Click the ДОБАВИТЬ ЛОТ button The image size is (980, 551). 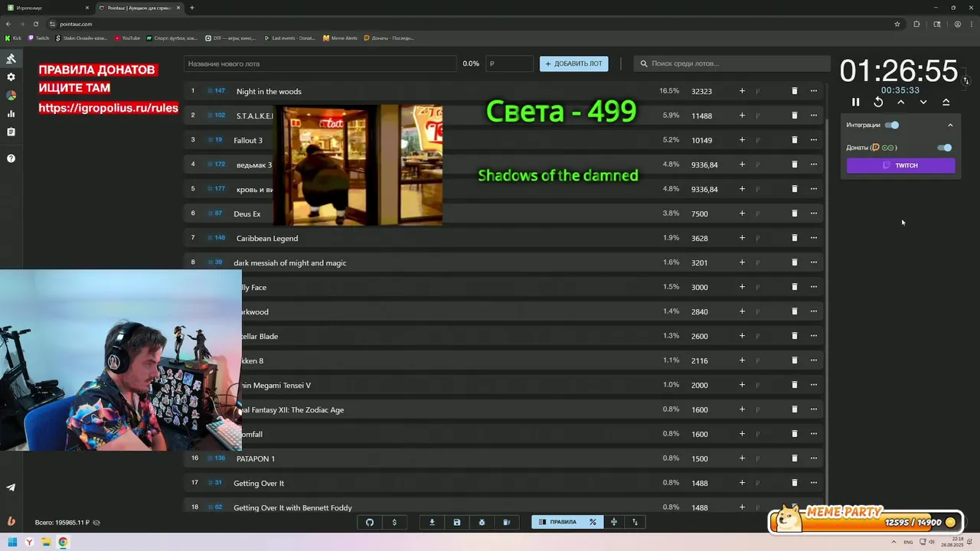(574, 64)
